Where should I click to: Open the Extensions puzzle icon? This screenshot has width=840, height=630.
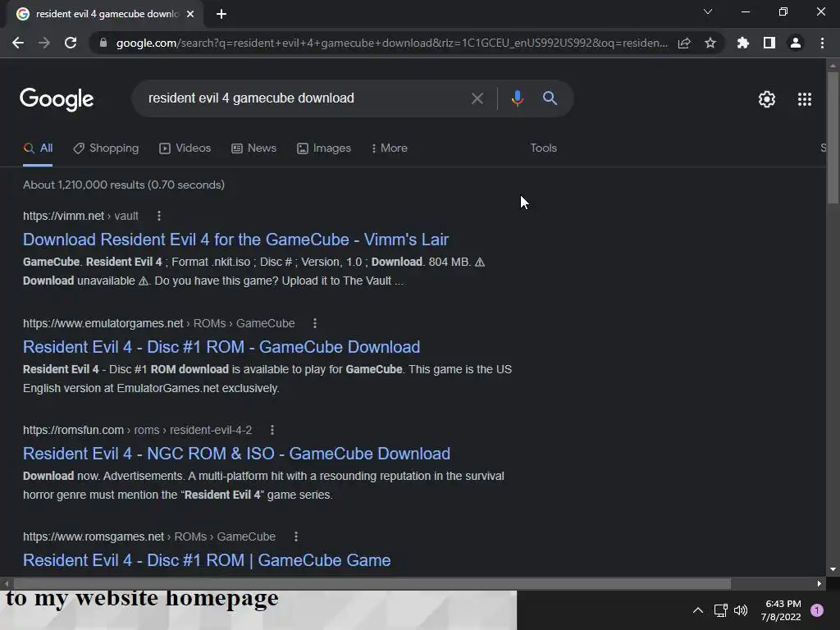click(x=743, y=43)
